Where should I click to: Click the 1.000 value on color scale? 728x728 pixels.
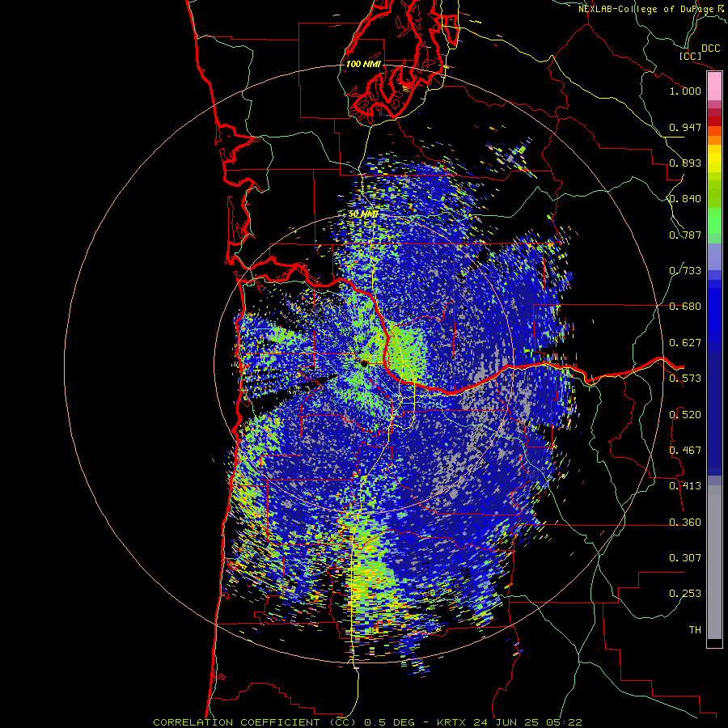click(x=685, y=91)
